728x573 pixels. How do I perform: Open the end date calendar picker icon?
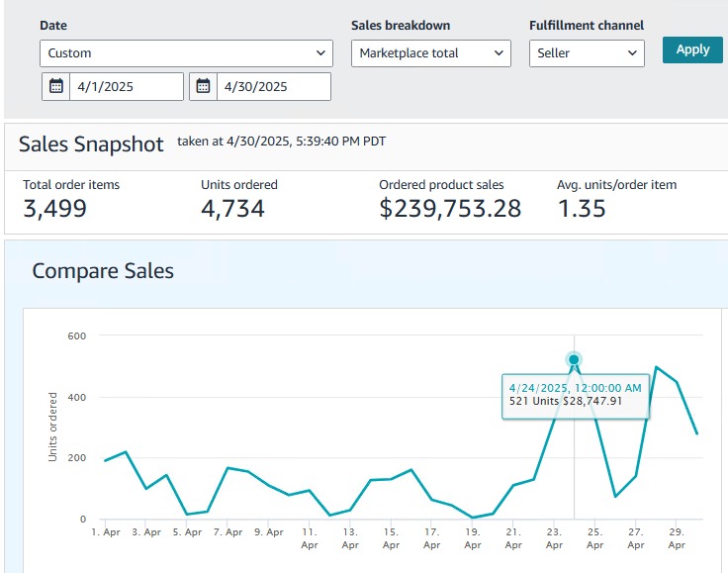click(x=204, y=86)
